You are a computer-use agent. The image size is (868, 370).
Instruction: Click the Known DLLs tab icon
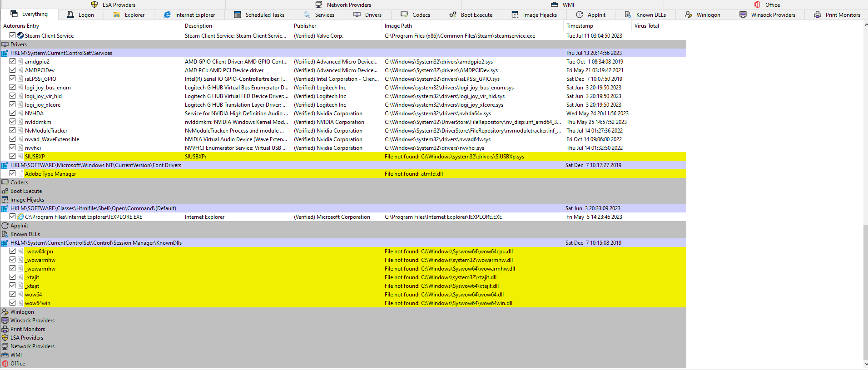click(628, 15)
